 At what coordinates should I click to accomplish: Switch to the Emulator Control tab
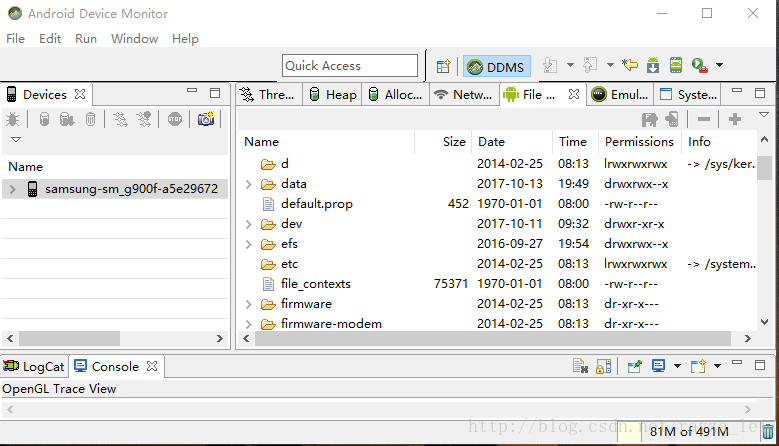coord(620,94)
